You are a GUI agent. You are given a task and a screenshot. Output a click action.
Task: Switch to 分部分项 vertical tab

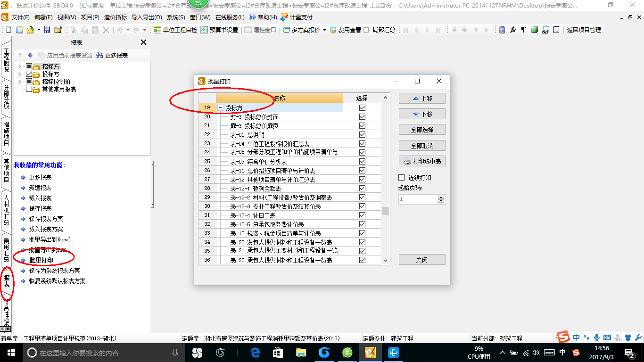(x=6, y=97)
